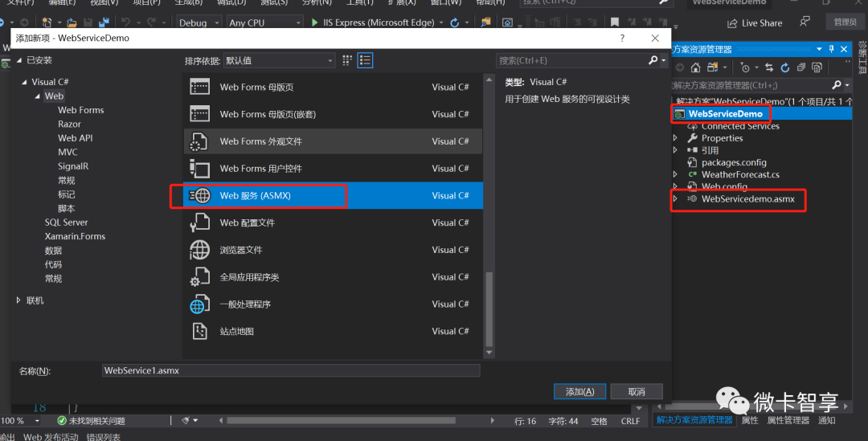Expand the WeatherForecast.cs node
Screen dimensions: 868x441
[675, 174]
